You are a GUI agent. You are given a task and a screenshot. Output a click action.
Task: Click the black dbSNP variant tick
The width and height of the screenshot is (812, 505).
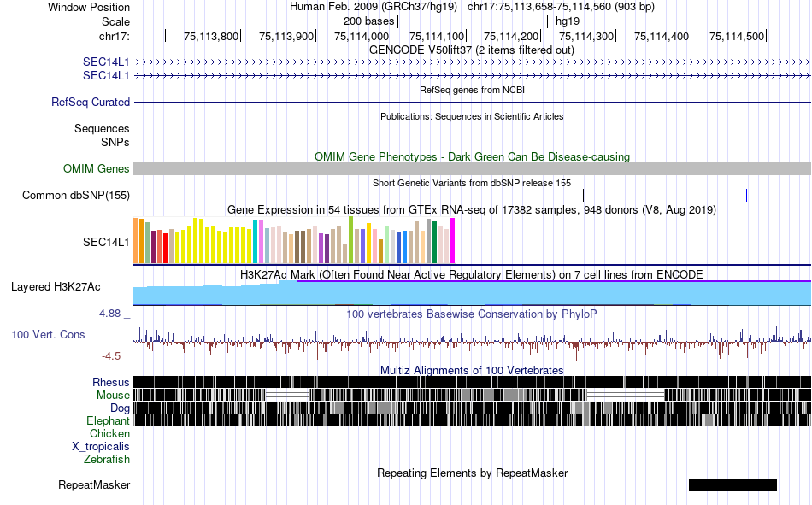(584, 196)
